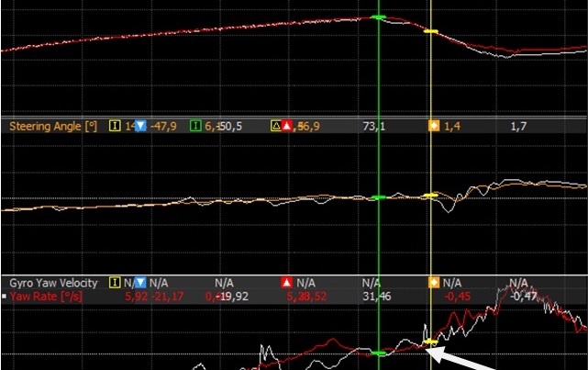Click the green cursor marker on the steering graph

click(x=379, y=197)
